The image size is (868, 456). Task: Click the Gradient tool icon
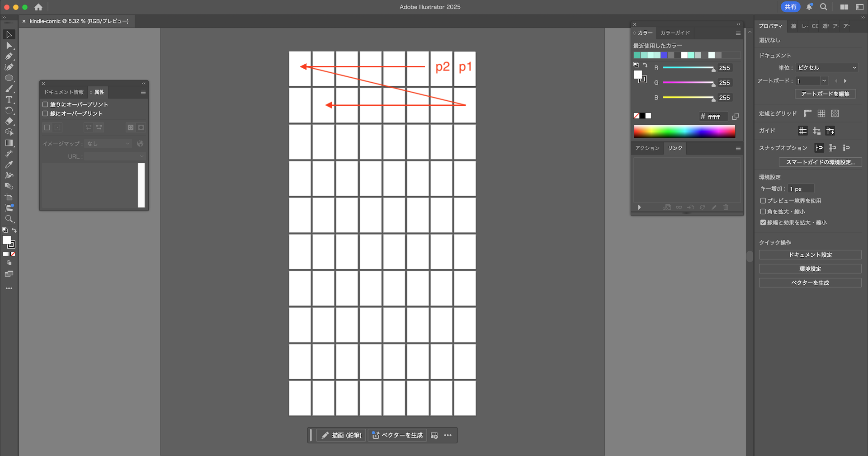click(9, 143)
